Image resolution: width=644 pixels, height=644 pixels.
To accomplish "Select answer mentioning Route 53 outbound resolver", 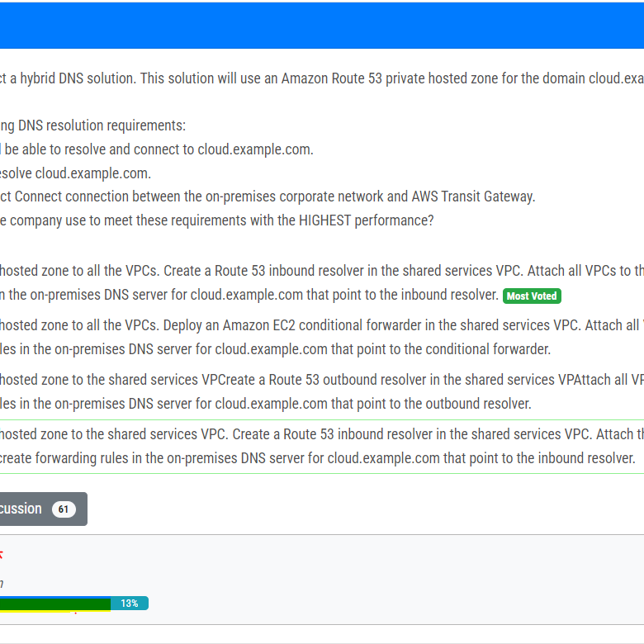I will coord(322,391).
